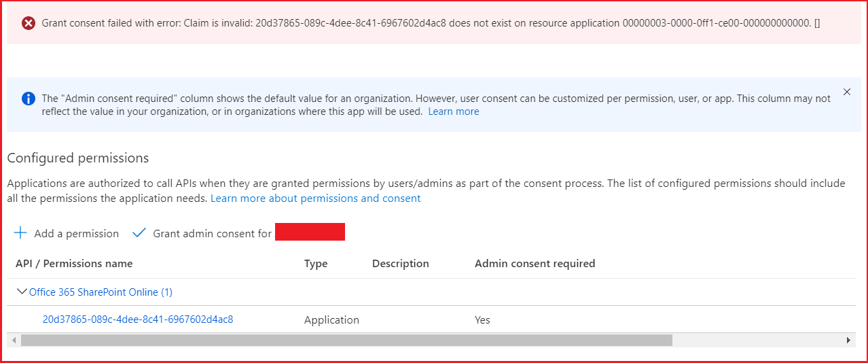Click the horizontal scrollbar thumb
868x363 pixels.
(346, 340)
